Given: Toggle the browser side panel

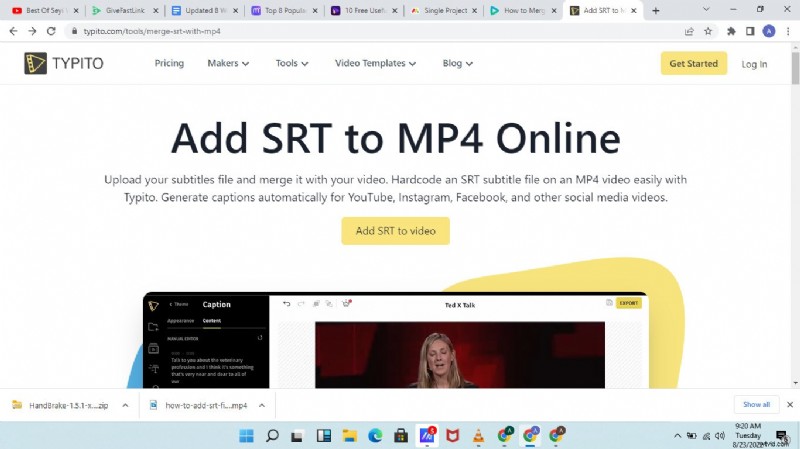Looking at the screenshot, I should (750, 31).
